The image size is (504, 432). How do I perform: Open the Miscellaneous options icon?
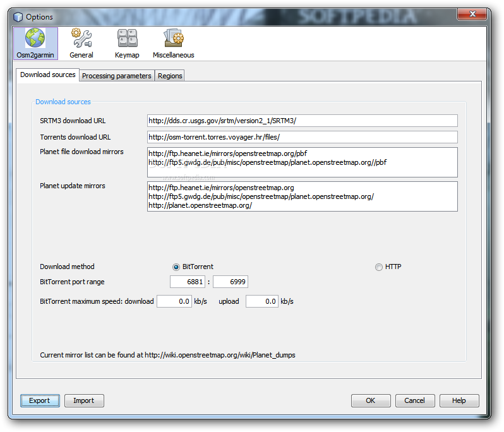point(174,44)
